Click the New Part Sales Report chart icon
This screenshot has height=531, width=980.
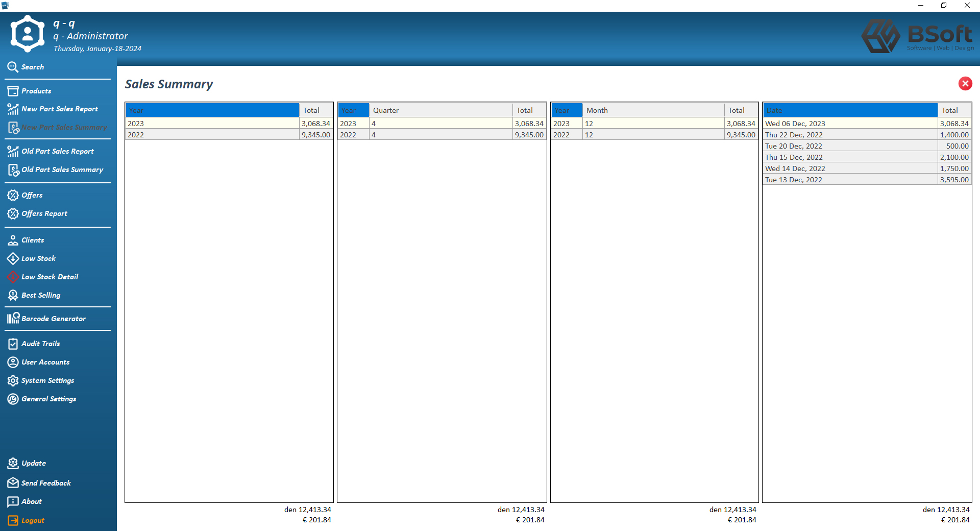(x=13, y=109)
